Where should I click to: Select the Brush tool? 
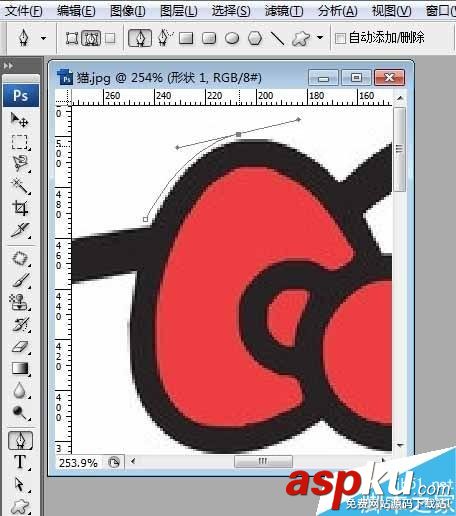click(20, 280)
